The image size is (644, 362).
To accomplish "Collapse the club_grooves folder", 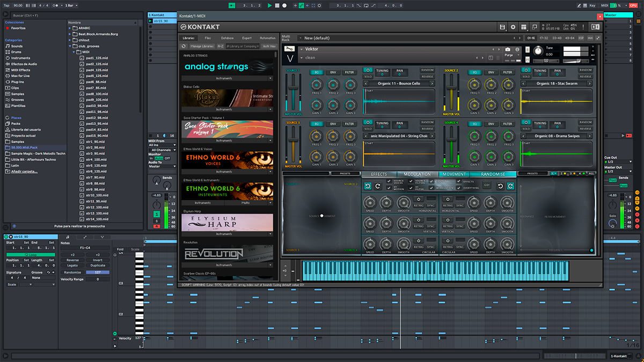I will (70, 46).
